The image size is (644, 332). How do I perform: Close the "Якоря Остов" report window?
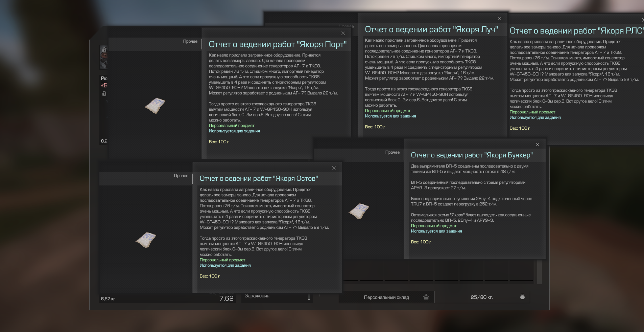pos(334,168)
